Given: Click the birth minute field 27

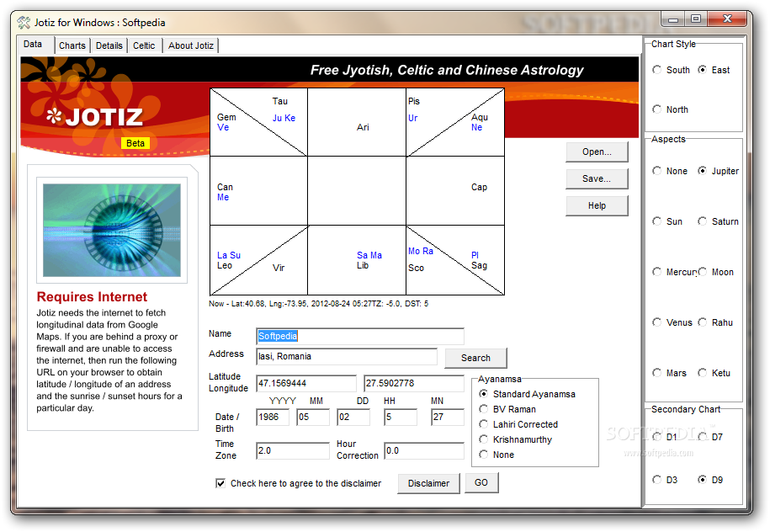Looking at the screenshot, I should click(448, 417).
